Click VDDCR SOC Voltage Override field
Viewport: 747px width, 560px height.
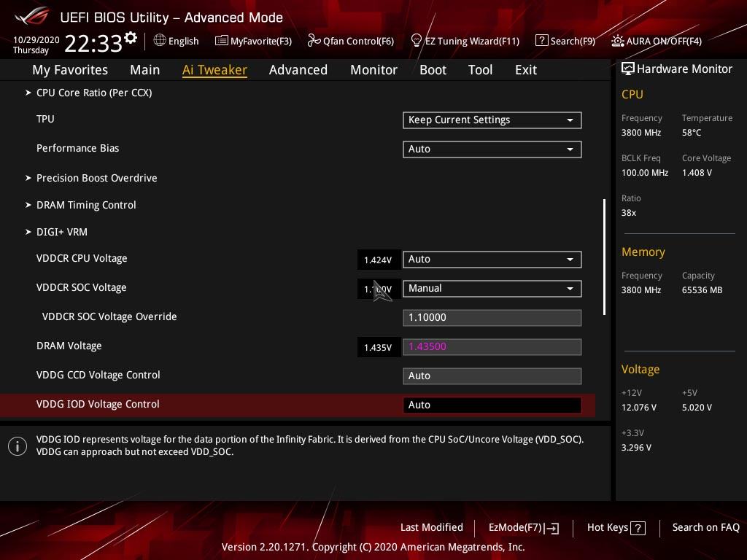[492, 318]
